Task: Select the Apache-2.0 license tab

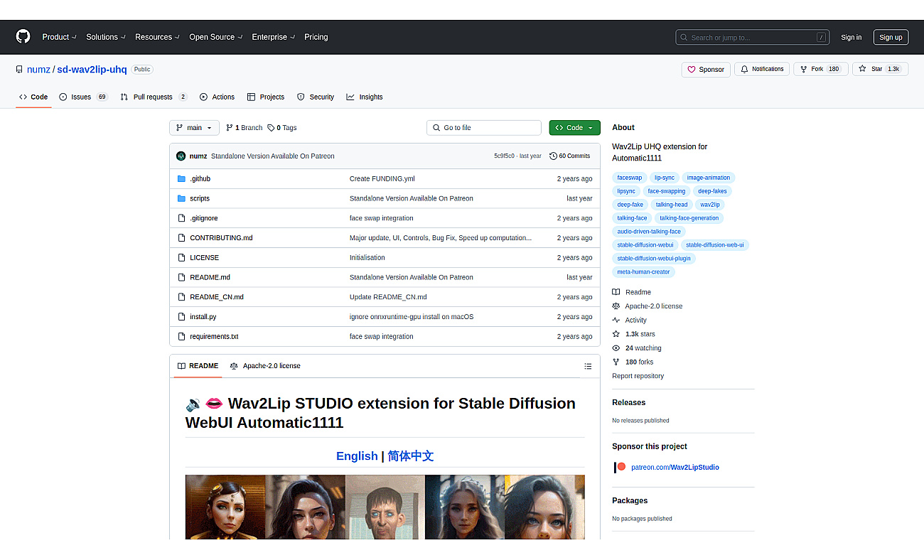Action: click(x=265, y=366)
